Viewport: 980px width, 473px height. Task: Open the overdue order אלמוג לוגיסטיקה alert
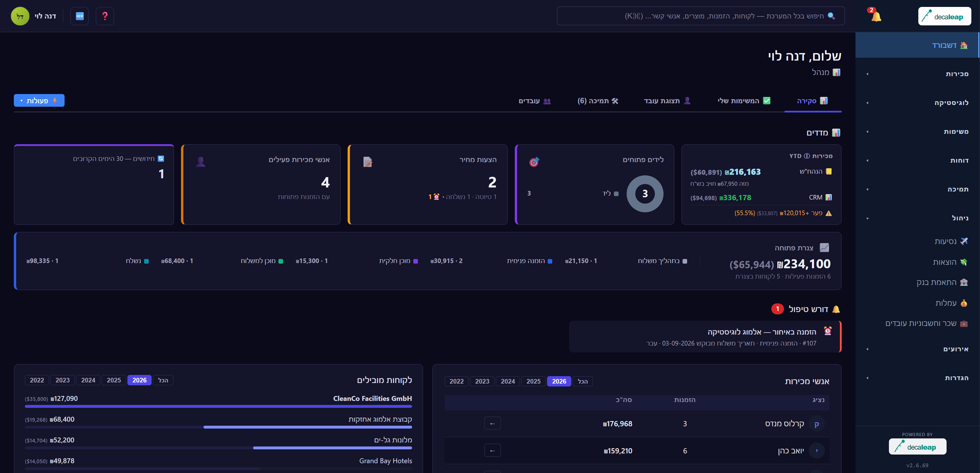tap(705, 337)
